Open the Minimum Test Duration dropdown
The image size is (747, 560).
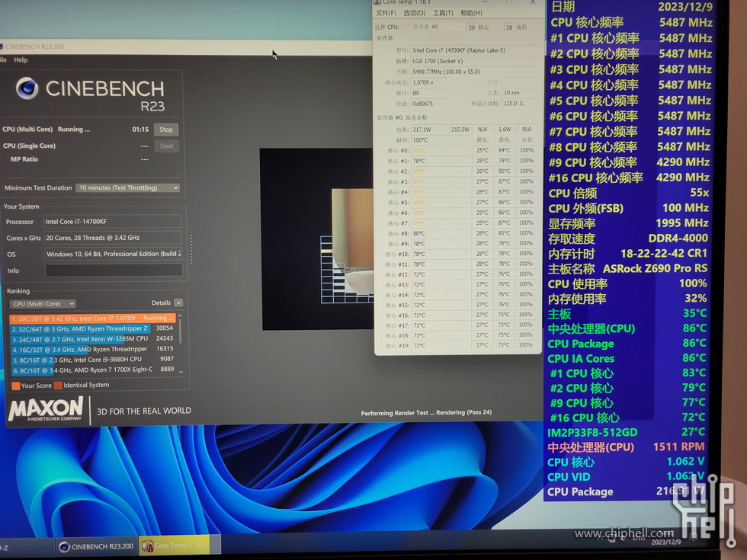(128, 187)
